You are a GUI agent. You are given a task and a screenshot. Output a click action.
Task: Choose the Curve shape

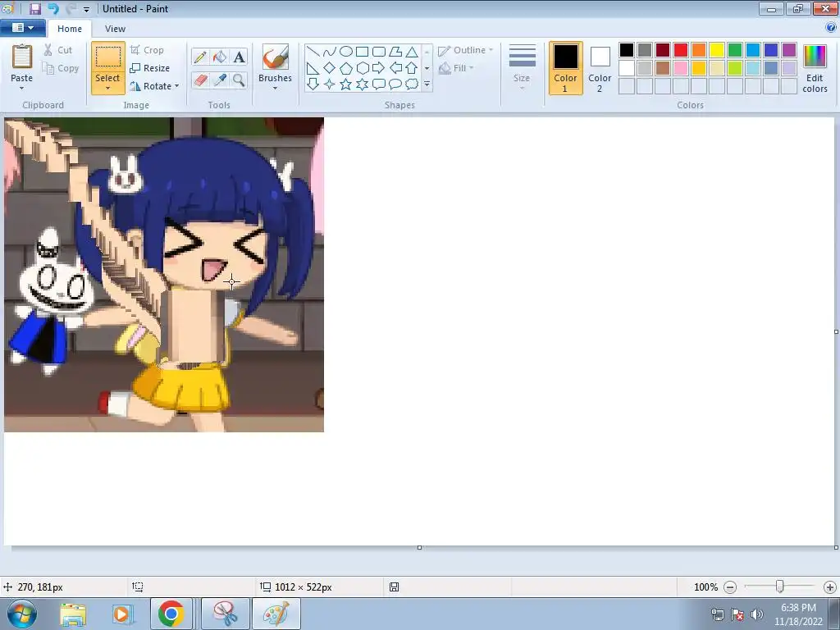pos(330,52)
